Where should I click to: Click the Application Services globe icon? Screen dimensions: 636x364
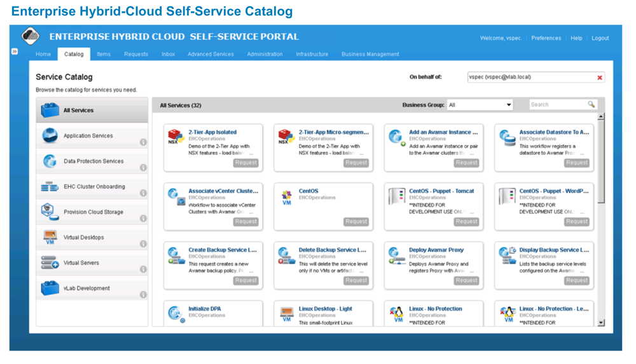[50, 135]
